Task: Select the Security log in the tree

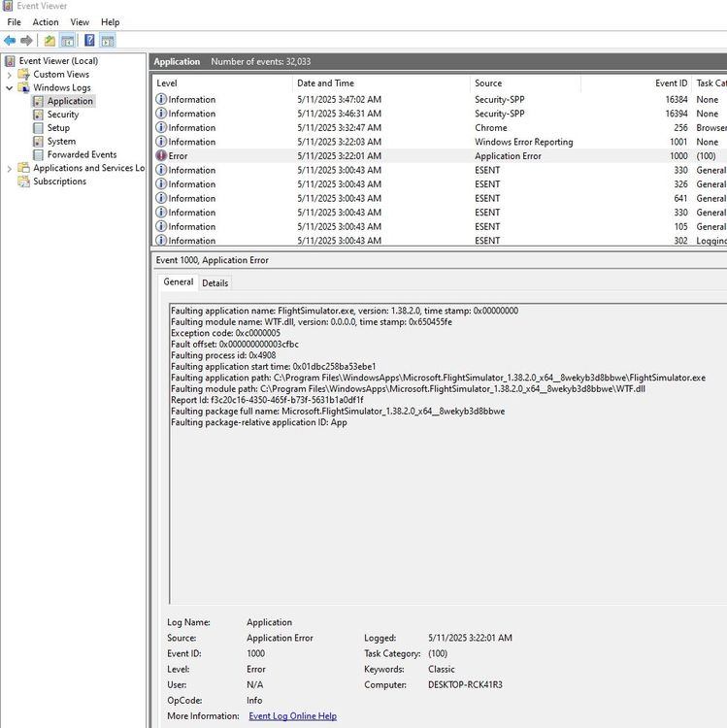Action: [x=63, y=115]
